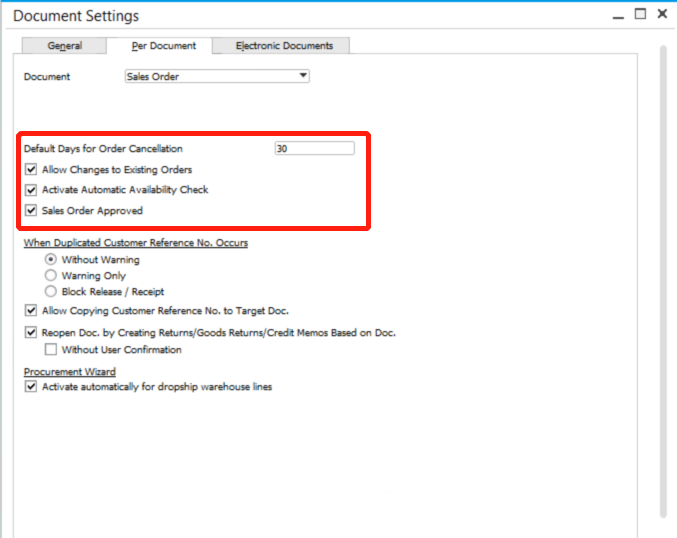
Task: Open the Electronic Documents tab
Action: (x=285, y=46)
